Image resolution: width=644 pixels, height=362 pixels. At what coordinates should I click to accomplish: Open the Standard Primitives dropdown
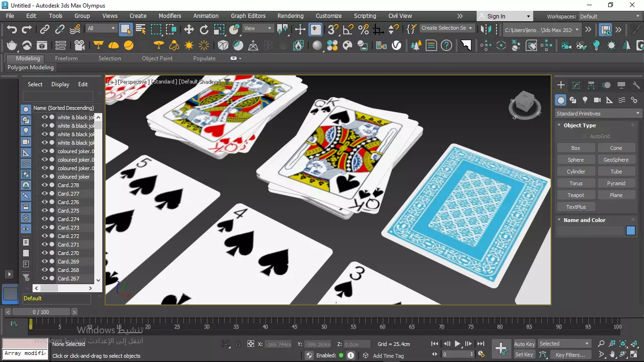(x=598, y=114)
